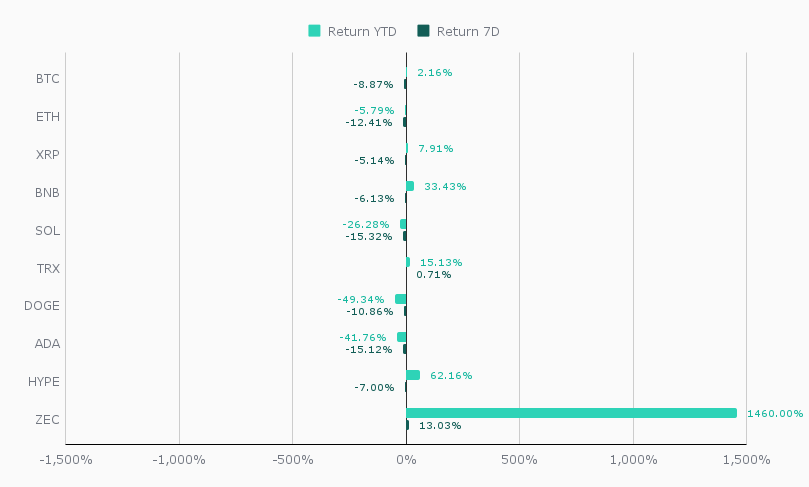Click the ZEC Return YTD bar
Viewport: 809px width, 487px height.
(x=571, y=413)
